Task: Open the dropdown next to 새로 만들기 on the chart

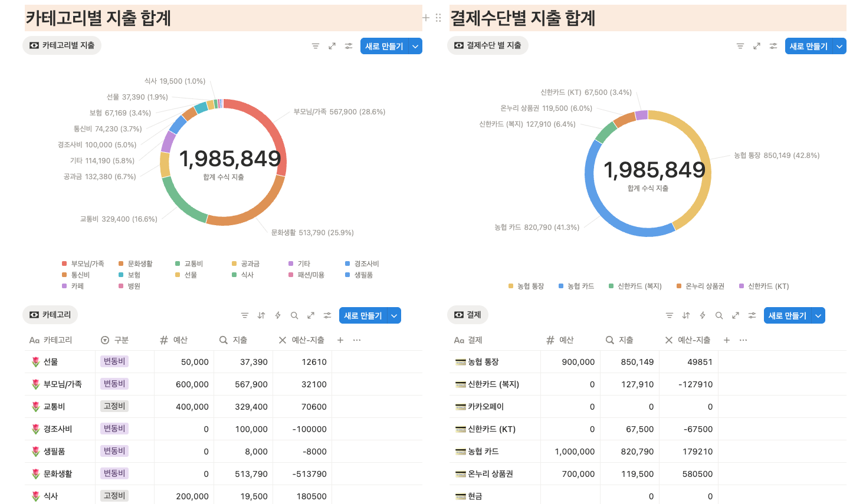Action: click(415, 45)
